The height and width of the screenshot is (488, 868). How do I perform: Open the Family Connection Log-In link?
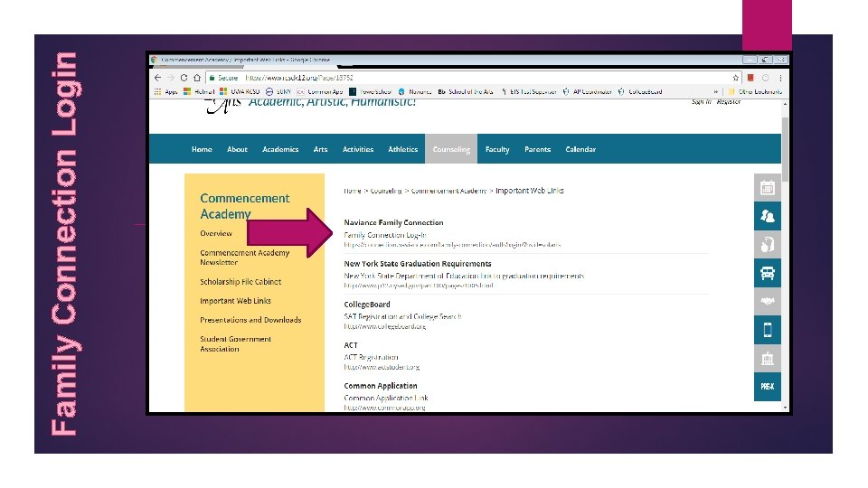(x=385, y=235)
